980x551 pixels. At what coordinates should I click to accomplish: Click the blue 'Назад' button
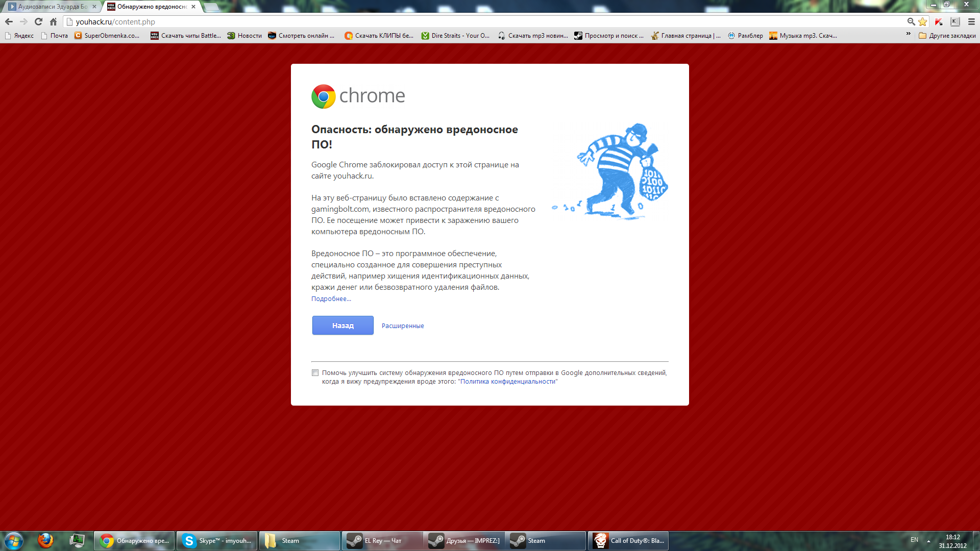pos(342,325)
